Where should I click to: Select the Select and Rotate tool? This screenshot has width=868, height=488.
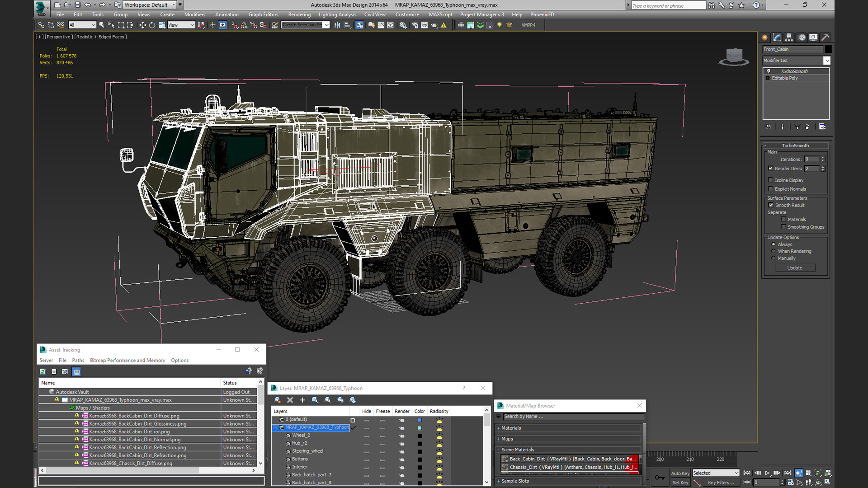pos(152,25)
